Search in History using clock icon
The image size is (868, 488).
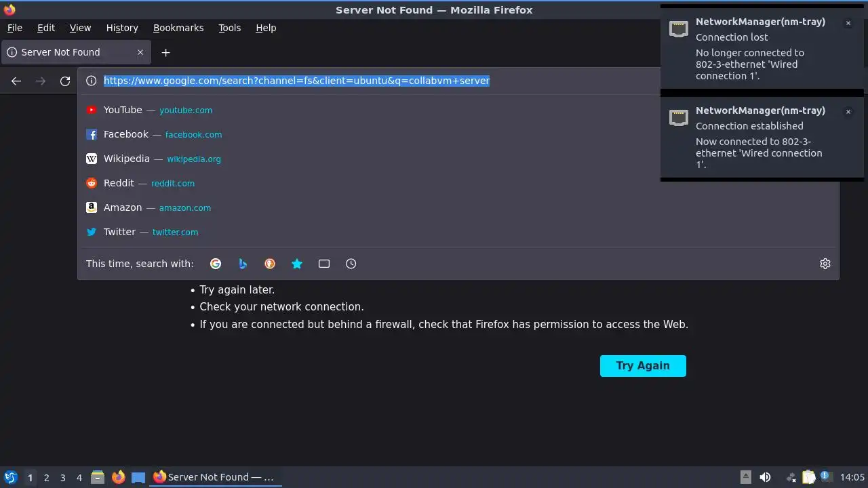[x=351, y=264]
